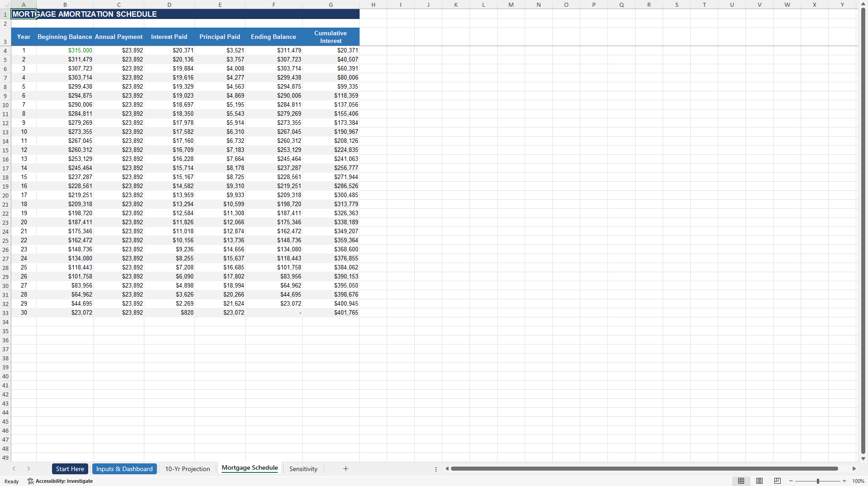Click the Principal Paid header cell
Viewport: 868px width, 486px height.
220,37
